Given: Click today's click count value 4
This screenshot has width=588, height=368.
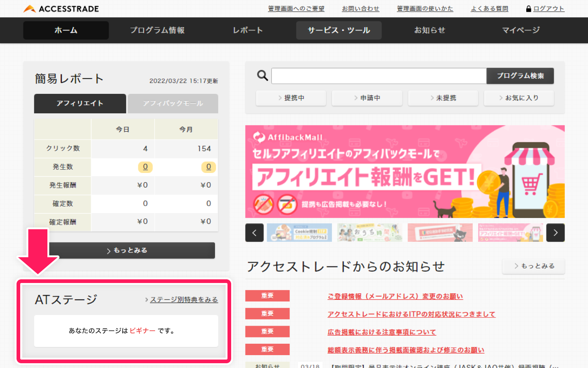Looking at the screenshot, I should tap(145, 149).
